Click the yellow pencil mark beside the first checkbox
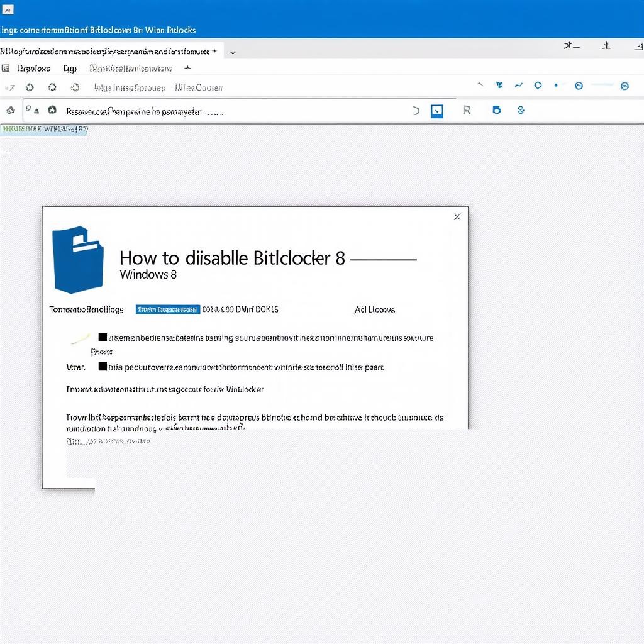This screenshot has width=644, height=644. pos(80,339)
